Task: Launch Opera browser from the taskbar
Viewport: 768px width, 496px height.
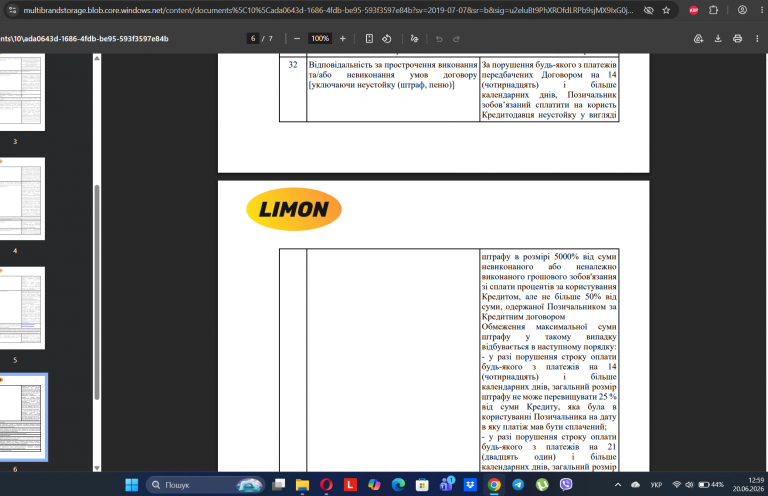Action: click(326, 485)
